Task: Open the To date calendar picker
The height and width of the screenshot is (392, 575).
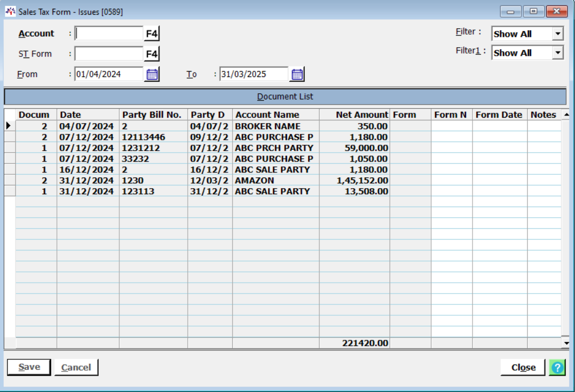Action: 297,74
